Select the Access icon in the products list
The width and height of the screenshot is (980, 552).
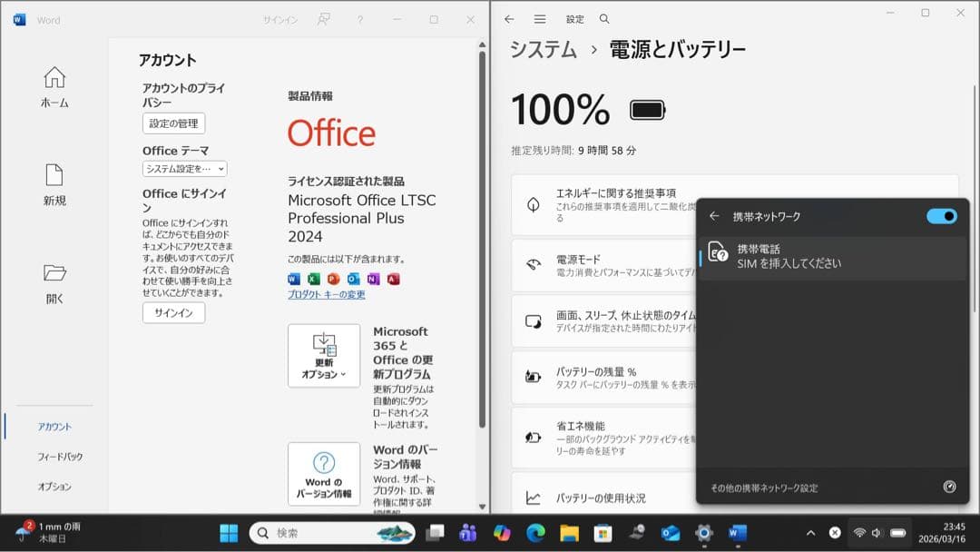[x=393, y=279]
